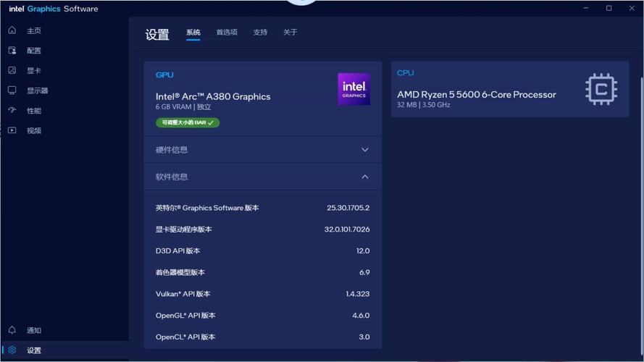644x362 pixels.
Task: Click shader model value 6.9
Action: 364,272
